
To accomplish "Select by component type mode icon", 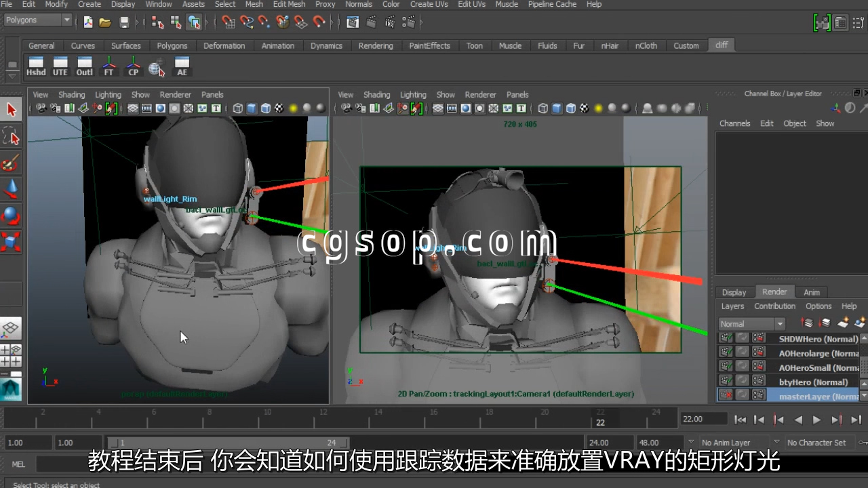I will [x=195, y=22].
